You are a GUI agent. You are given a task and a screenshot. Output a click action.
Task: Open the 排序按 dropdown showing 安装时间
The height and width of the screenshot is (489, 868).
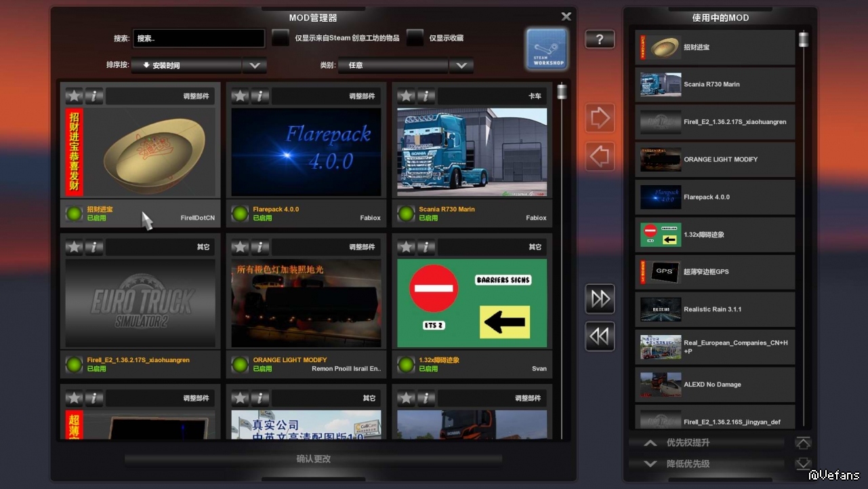point(186,65)
